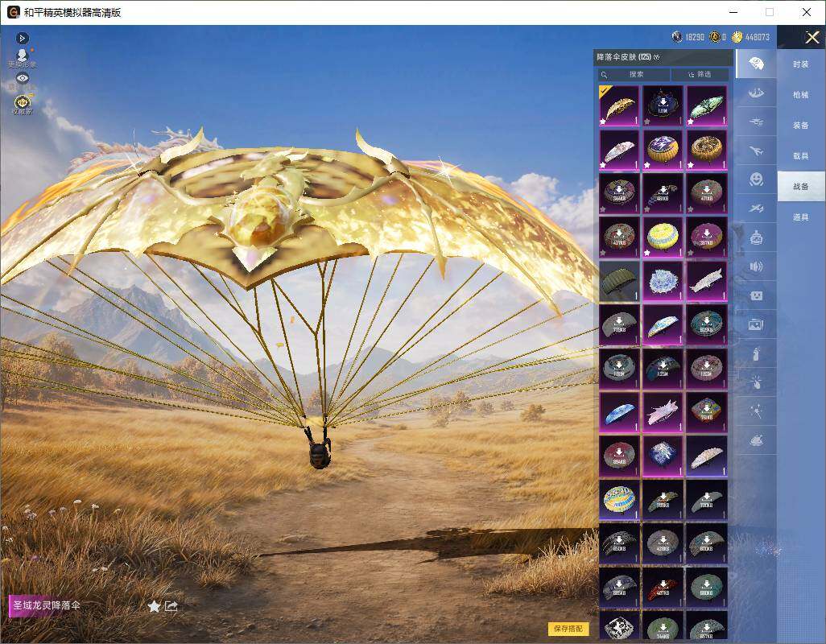The width and height of the screenshot is (826, 644).
Task: Expand the left panel with arrow button
Action: click(22, 38)
